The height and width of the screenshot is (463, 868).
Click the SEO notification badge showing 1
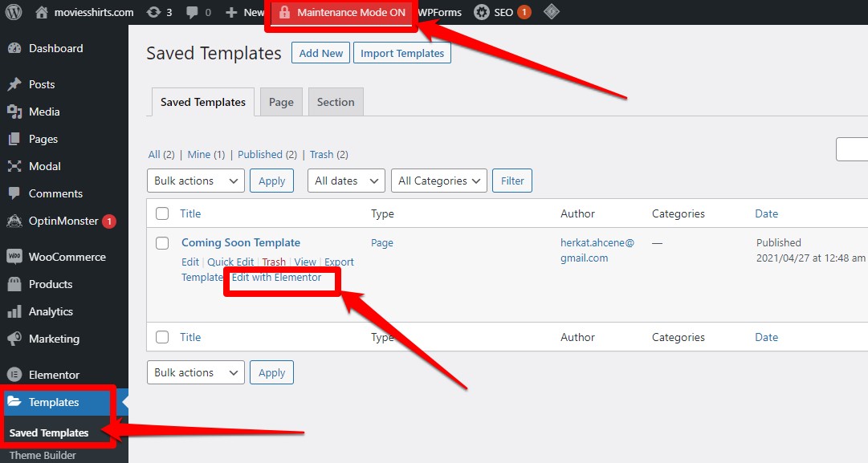(x=524, y=12)
